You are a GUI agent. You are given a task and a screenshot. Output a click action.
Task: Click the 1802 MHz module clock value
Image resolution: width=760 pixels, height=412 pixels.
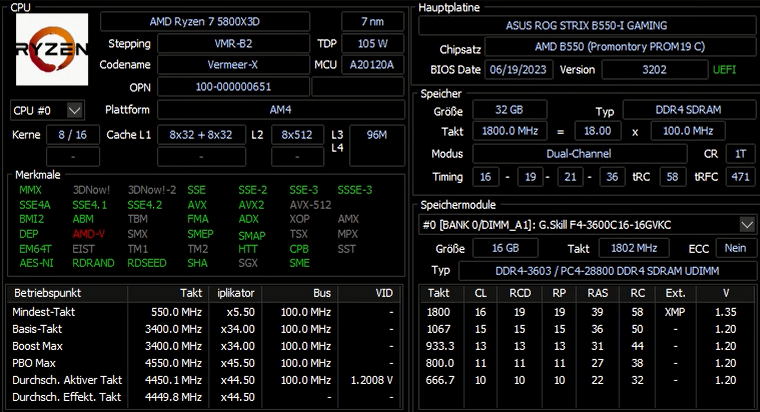634,248
